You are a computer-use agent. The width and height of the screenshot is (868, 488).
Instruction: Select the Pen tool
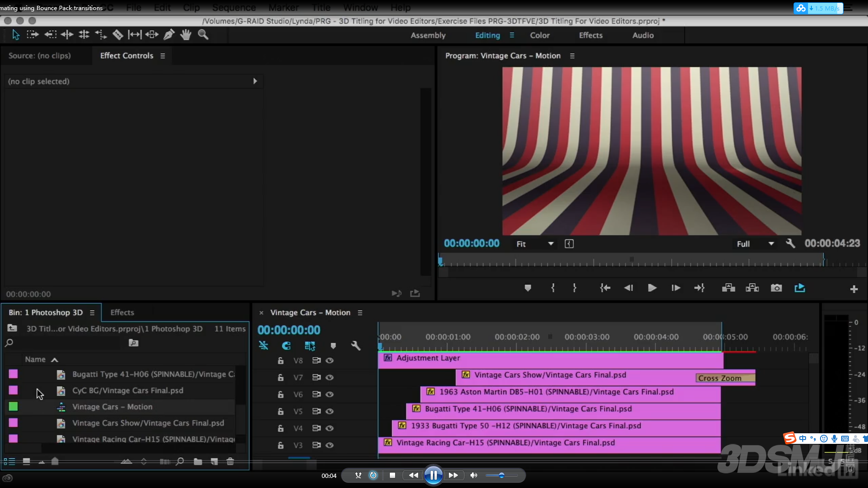pyautogui.click(x=169, y=35)
